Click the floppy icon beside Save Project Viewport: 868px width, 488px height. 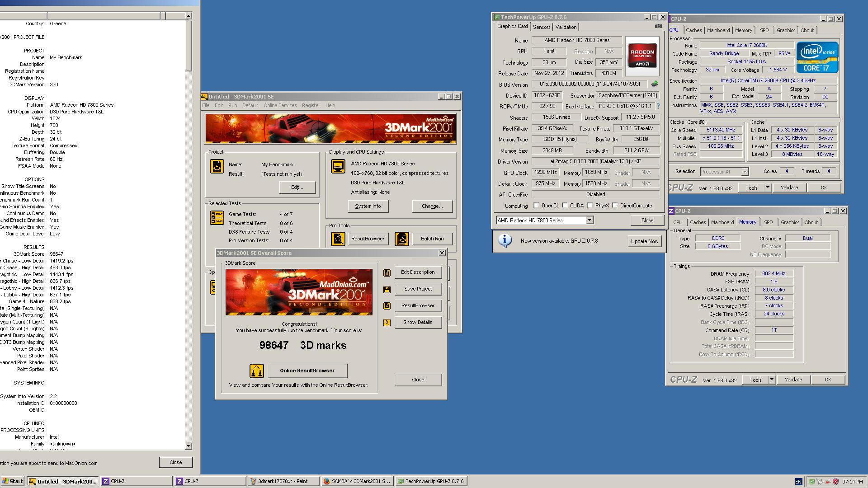(x=387, y=289)
